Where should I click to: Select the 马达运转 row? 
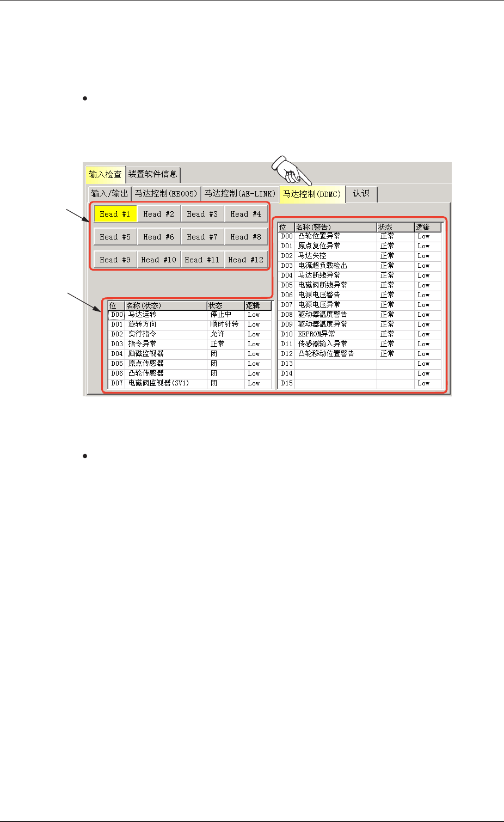tap(189, 315)
